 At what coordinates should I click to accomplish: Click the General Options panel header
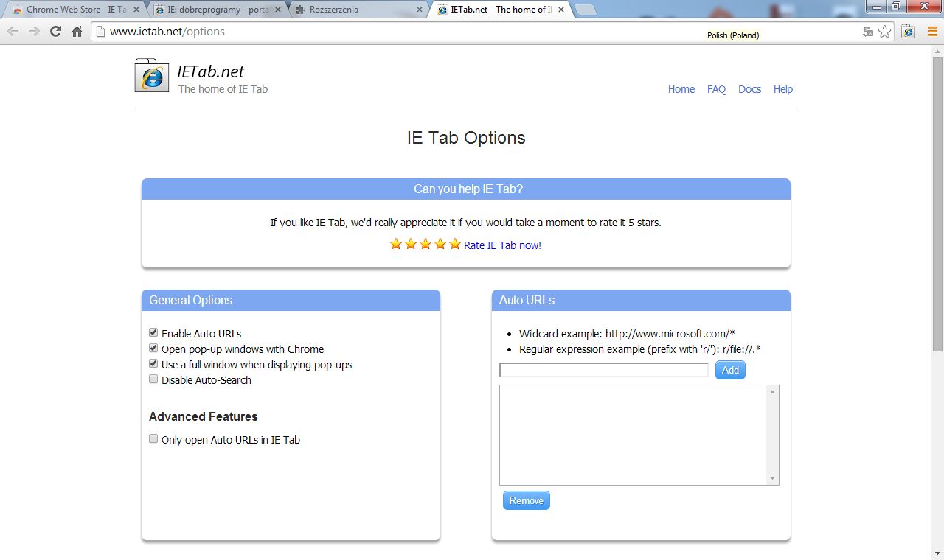291,300
